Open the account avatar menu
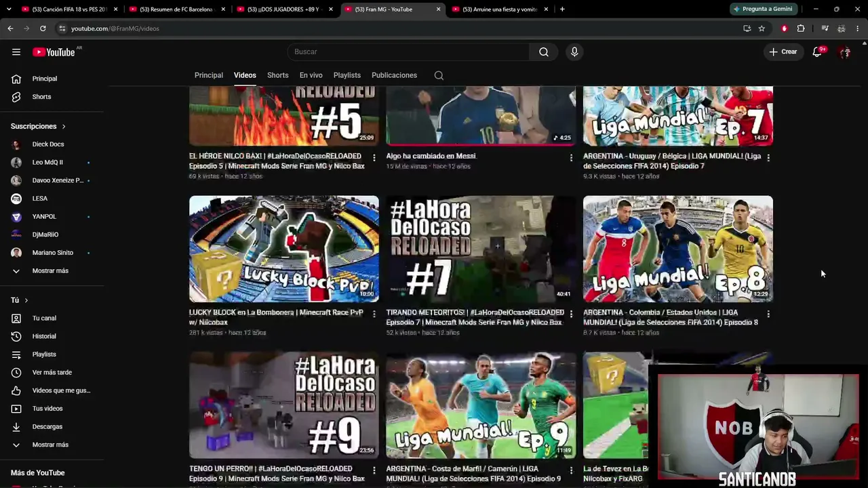 pos(845,52)
